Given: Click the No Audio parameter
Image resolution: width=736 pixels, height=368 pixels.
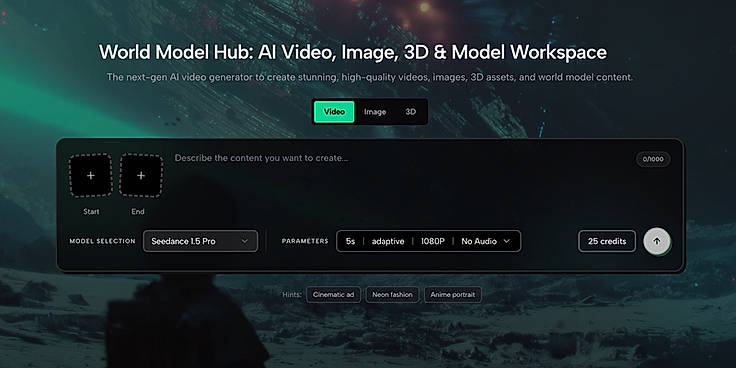Looking at the screenshot, I should tap(479, 241).
